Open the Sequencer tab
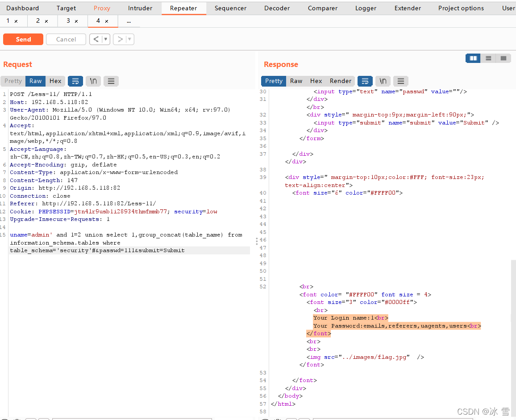Viewport: 516px width, 420px height. point(230,8)
